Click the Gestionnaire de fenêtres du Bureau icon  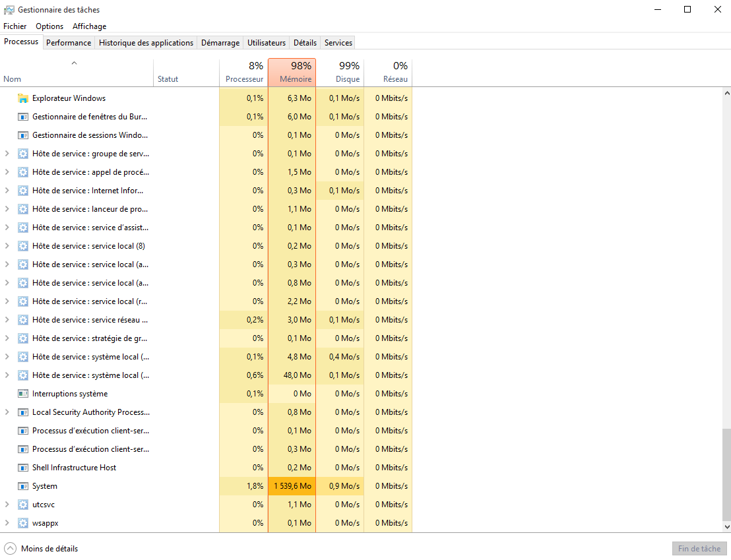click(23, 117)
